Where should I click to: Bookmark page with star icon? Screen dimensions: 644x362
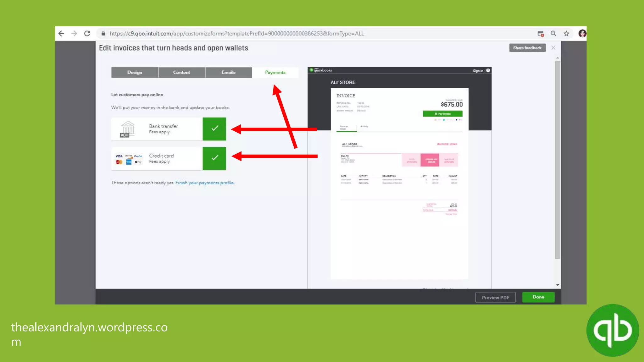pos(566,34)
